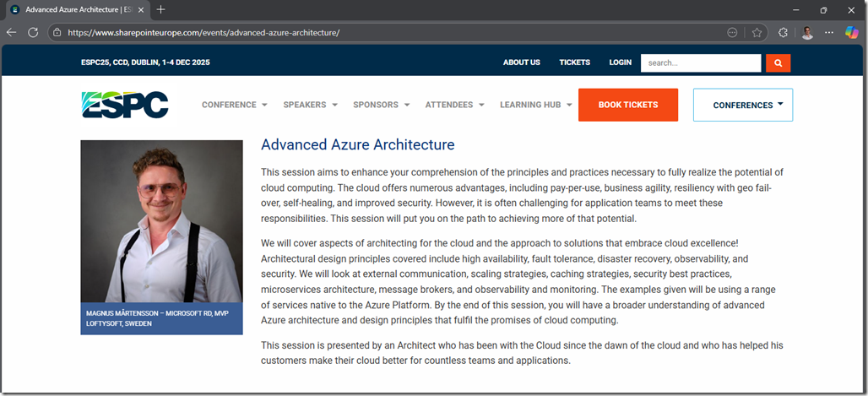Minimize the browser window
The height and width of the screenshot is (396, 868).
[x=796, y=9]
